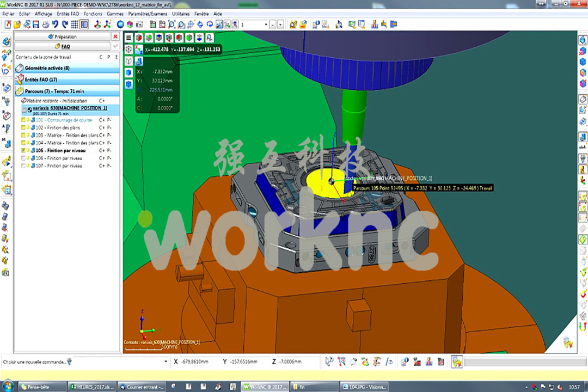
Task: Click the FAO mode button
Action: click(62, 46)
